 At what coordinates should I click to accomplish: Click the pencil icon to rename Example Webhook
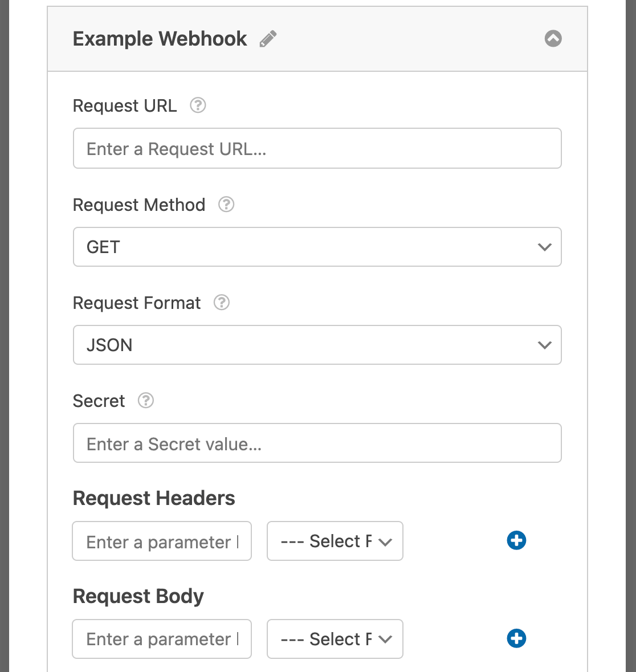coord(268,38)
